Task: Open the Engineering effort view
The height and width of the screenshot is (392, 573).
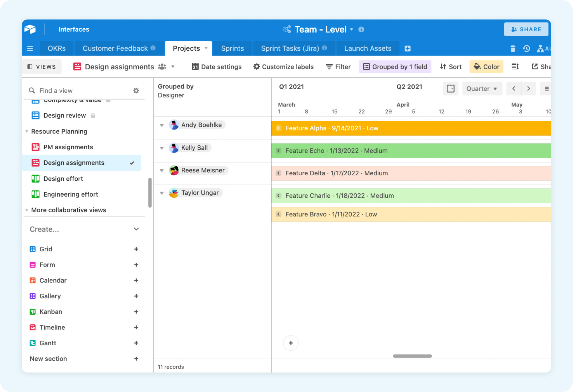Action: click(x=70, y=194)
